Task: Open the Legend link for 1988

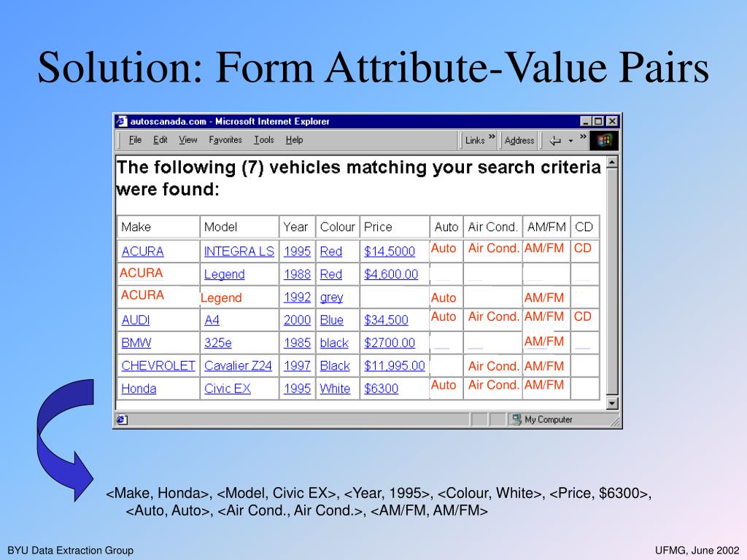Action: click(x=225, y=274)
